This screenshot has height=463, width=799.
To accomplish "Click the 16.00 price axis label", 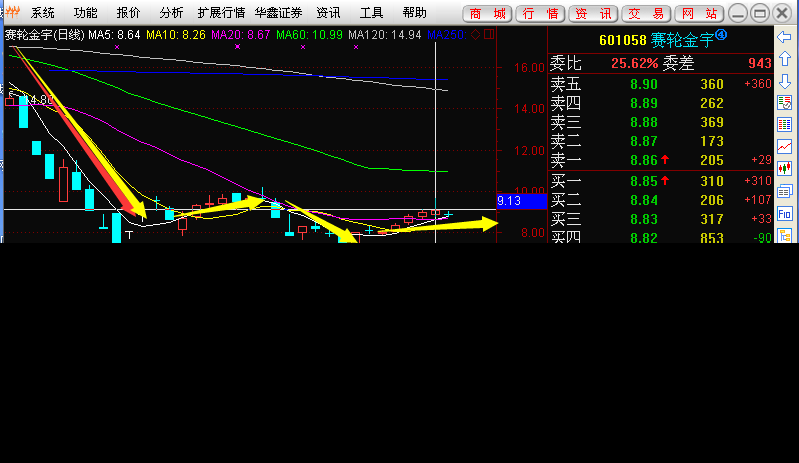I will click(529, 68).
